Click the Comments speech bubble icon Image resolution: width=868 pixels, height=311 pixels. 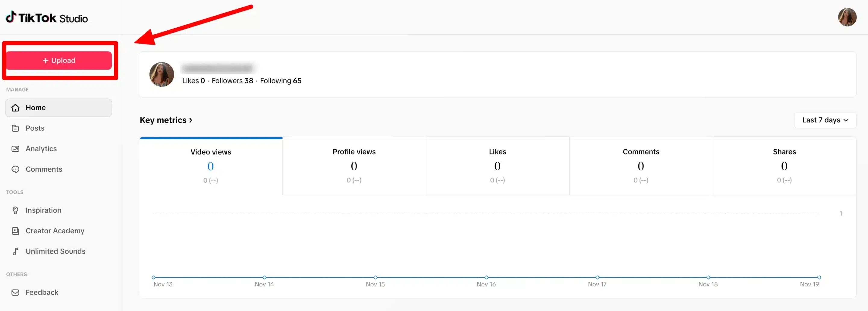point(15,169)
